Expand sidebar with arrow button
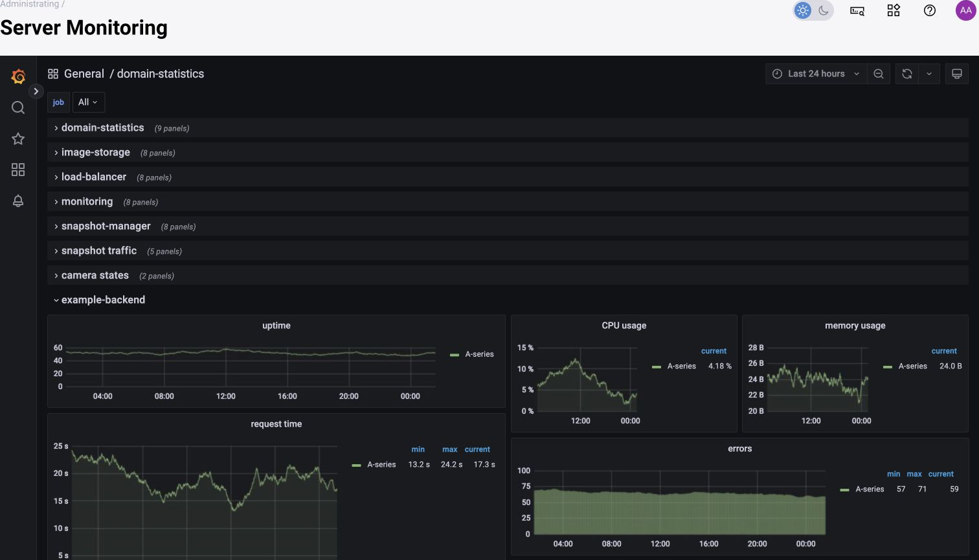Screen dimensions: 979x560 (36, 91)
